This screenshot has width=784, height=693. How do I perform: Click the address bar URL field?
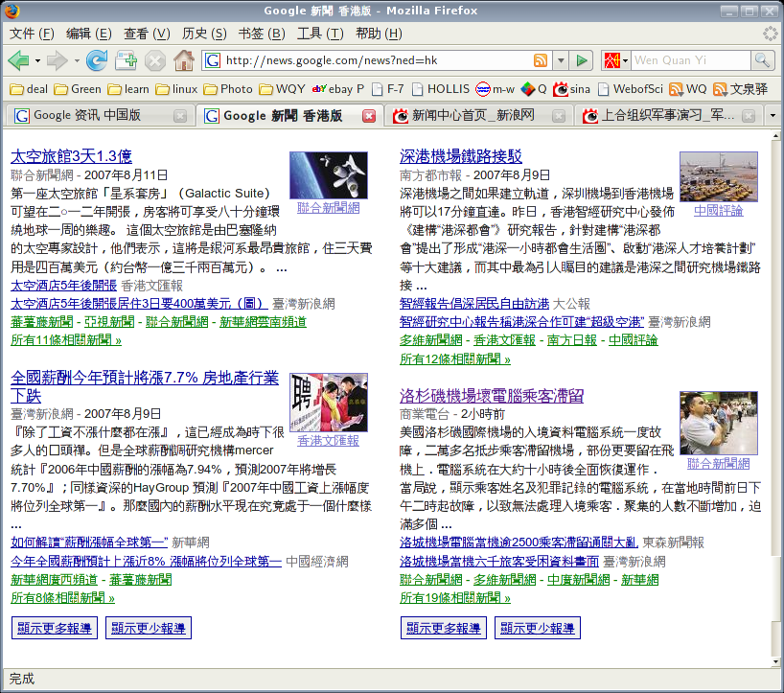point(378,60)
